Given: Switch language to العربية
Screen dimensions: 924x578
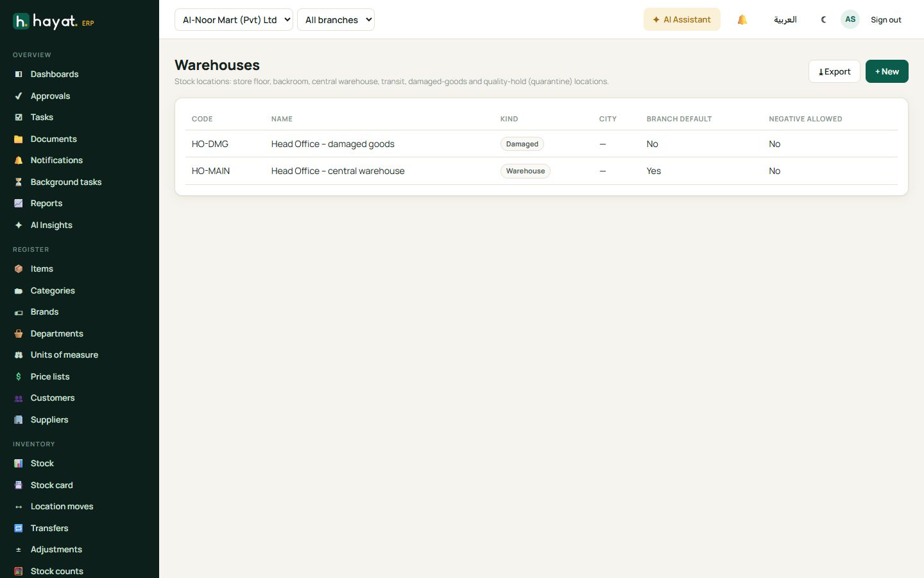Looking at the screenshot, I should tap(785, 19).
